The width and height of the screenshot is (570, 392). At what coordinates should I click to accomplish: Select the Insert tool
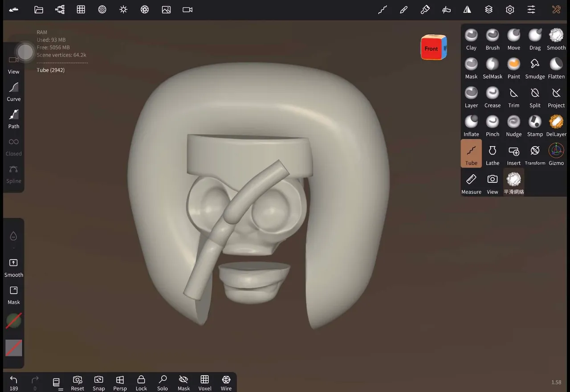(x=513, y=154)
